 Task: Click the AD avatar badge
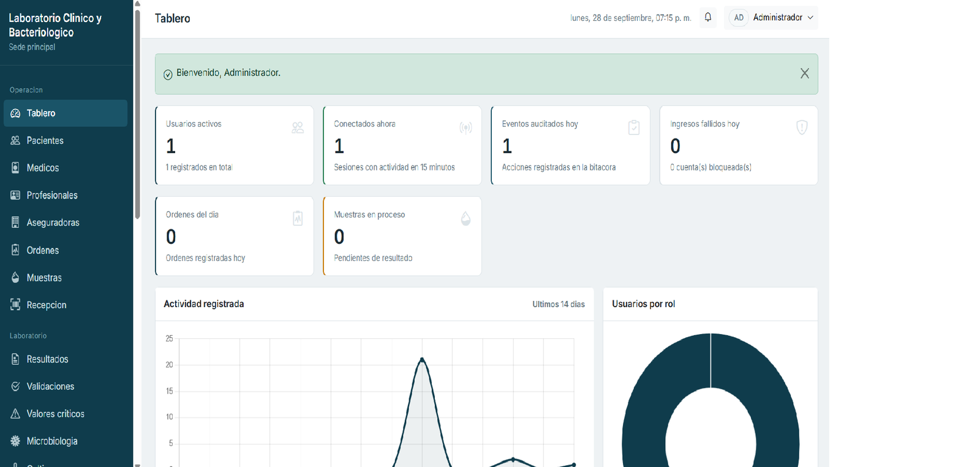(739, 18)
